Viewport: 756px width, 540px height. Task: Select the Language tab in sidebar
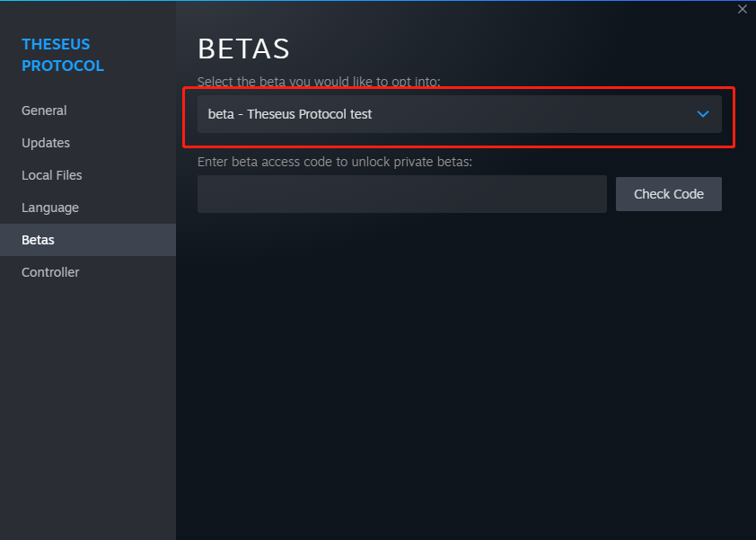pos(50,208)
